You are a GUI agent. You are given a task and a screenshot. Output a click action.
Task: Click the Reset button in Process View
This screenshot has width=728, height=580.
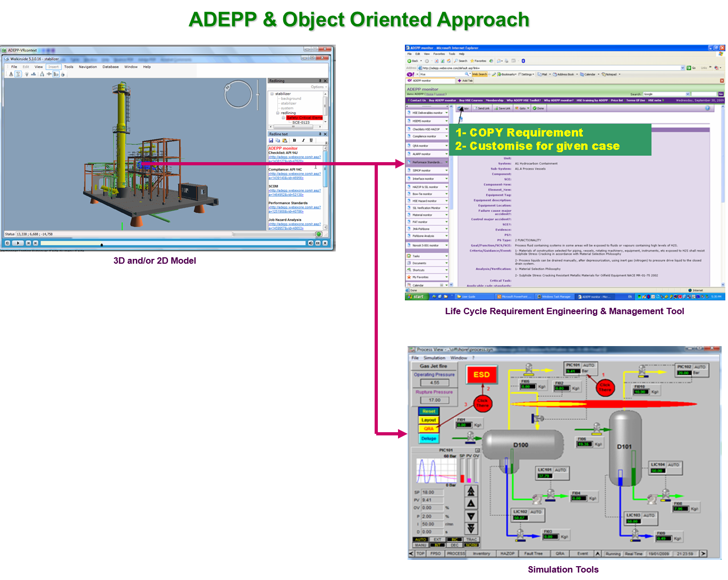[x=428, y=411]
